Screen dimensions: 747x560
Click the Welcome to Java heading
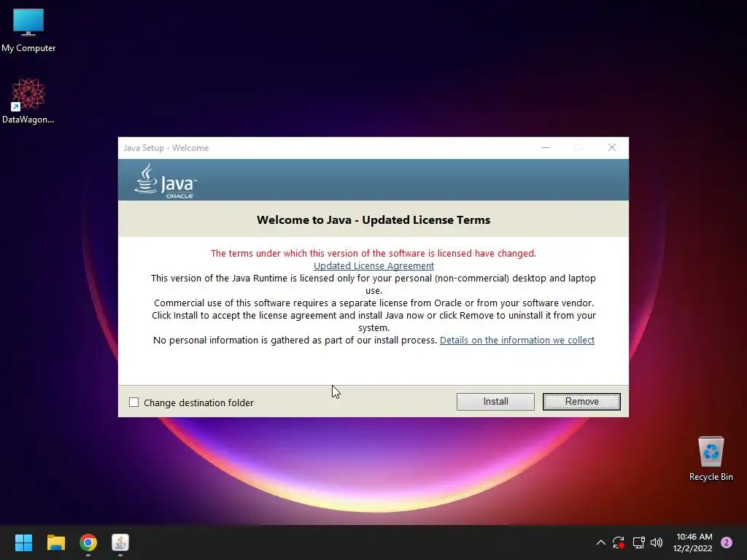[373, 220]
